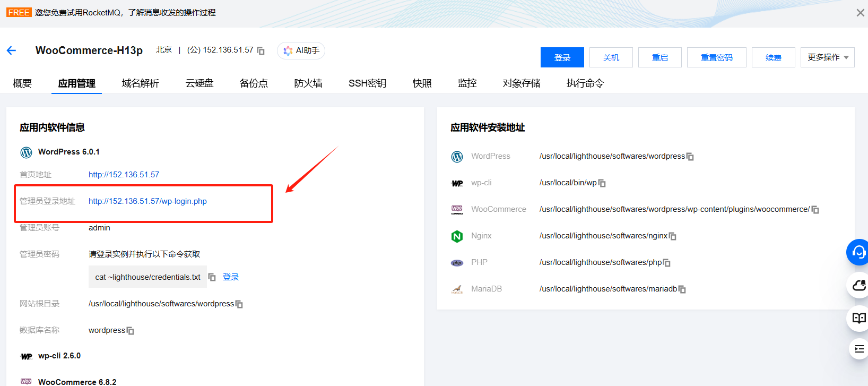
Task: Open the 域名解析 tab
Action: [141, 83]
